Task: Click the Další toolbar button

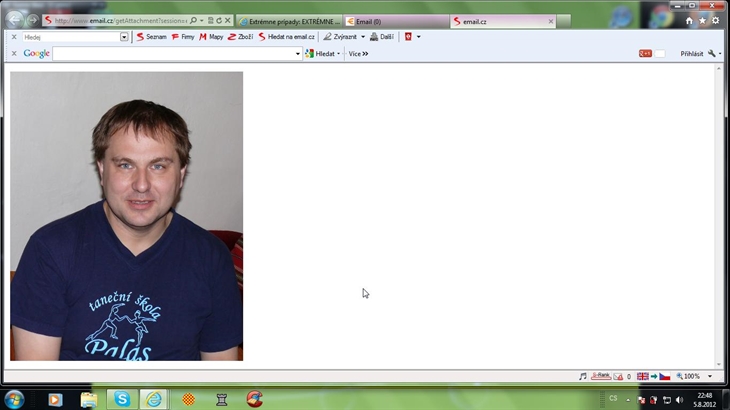Action: pyautogui.click(x=382, y=37)
